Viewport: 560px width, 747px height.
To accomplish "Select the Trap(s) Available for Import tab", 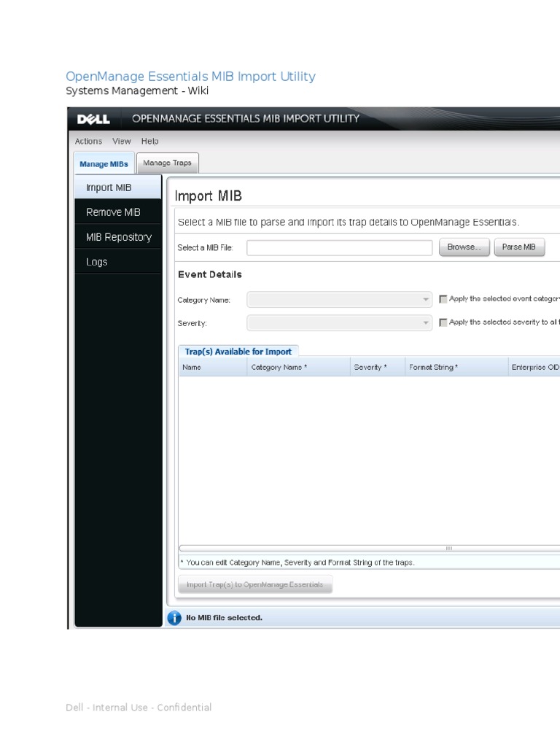I will [238, 352].
